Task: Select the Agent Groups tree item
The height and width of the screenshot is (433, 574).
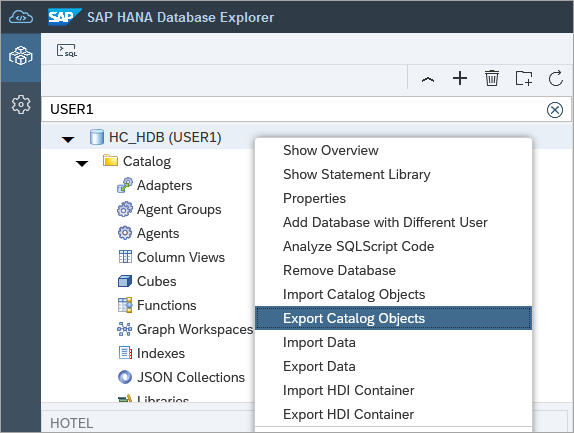Action: point(179,210)
